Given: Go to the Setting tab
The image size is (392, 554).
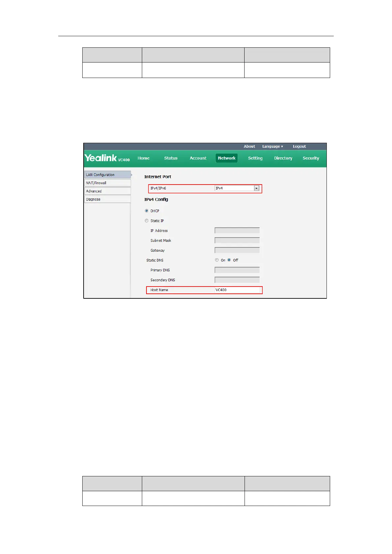Looking at the screenshot, I should [255, 158].
